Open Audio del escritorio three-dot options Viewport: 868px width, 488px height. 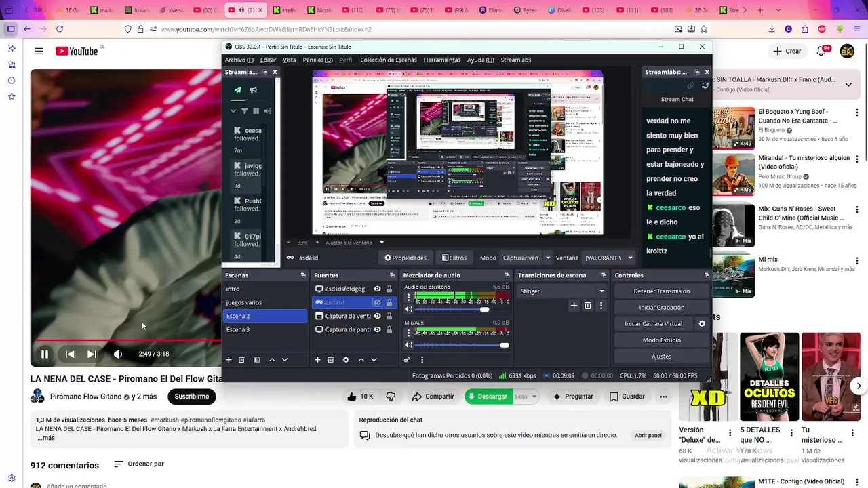coord(408,298)
